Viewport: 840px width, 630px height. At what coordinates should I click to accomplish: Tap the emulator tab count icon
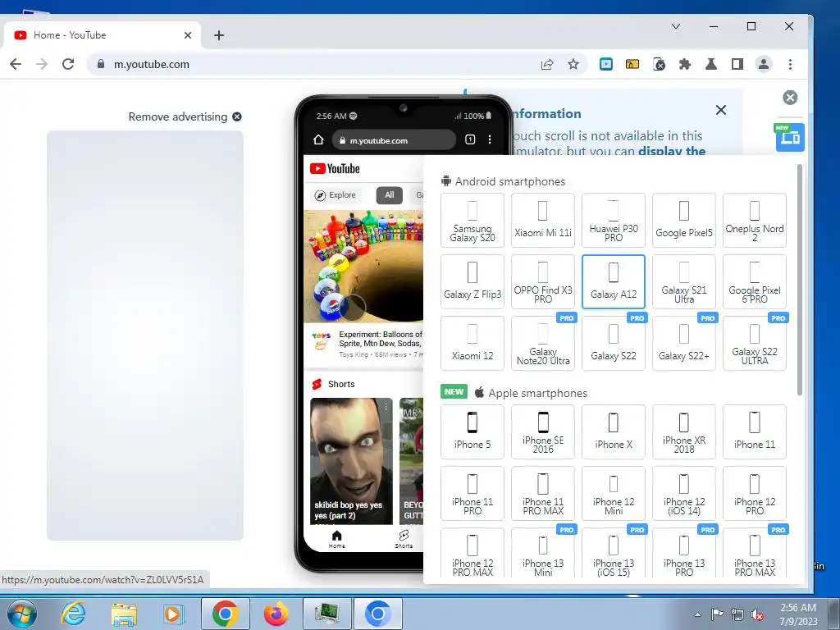470,139
